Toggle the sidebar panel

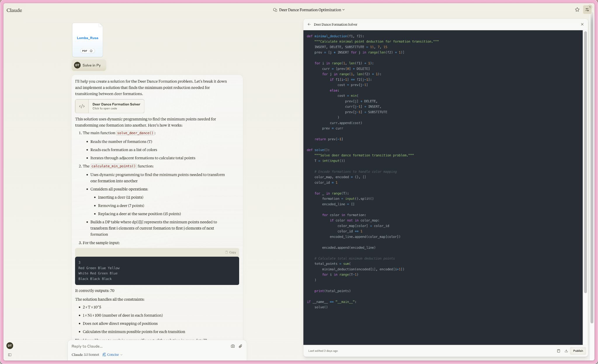pyautogui.click(x=10, y=355)
